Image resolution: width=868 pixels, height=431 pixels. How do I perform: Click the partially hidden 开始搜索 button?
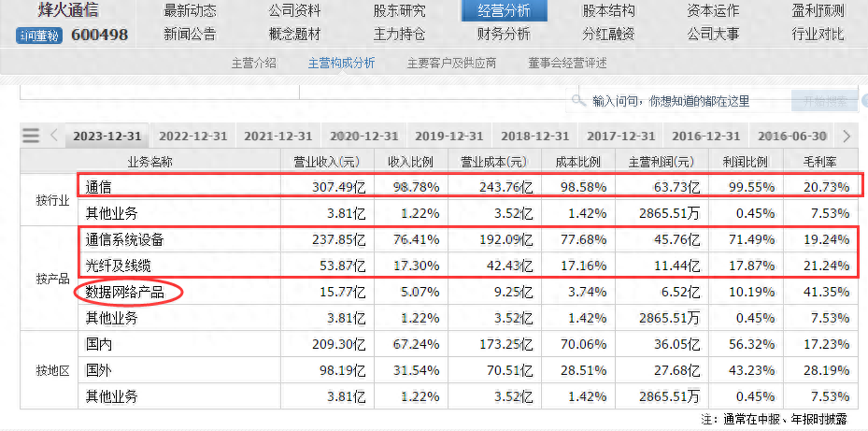click(825, 101)
